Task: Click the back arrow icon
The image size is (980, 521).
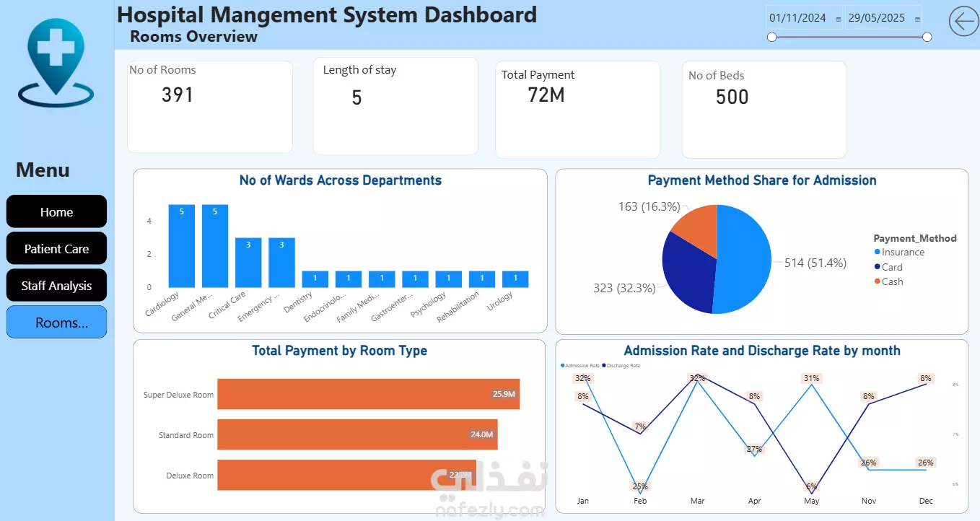Action: (964, 22)
